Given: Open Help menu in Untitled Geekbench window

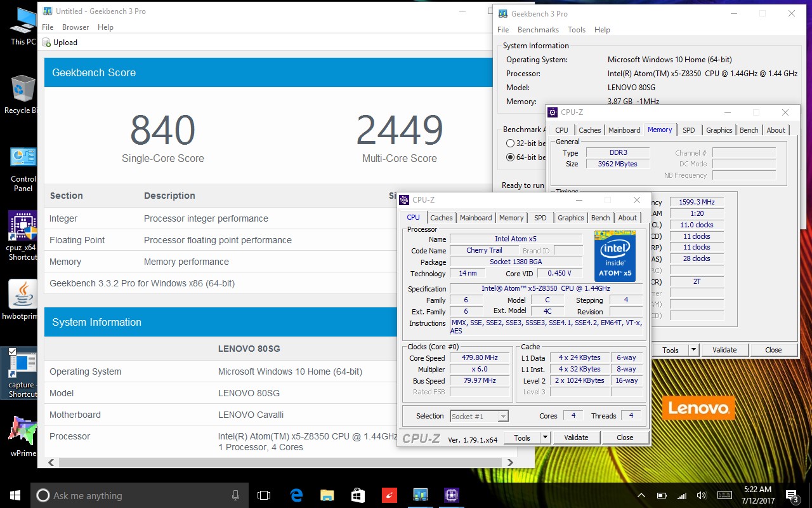Looking at the screenshot, I should coord(105,27).
